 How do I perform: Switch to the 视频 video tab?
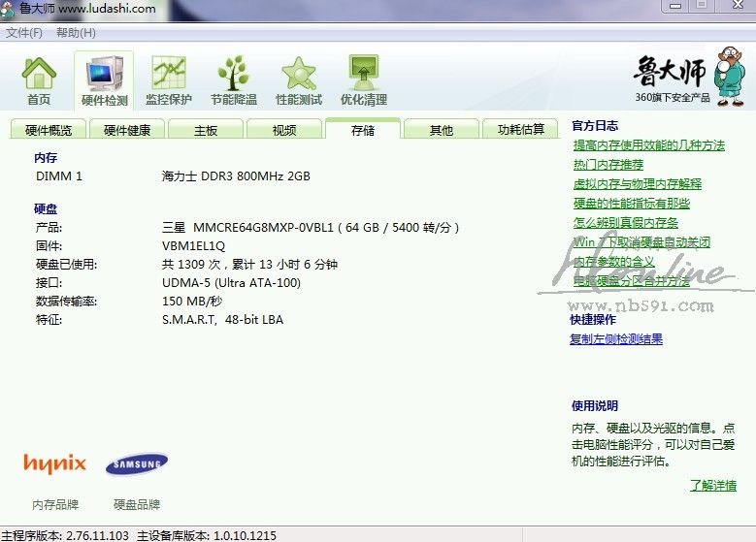click(x=284, y=130)
